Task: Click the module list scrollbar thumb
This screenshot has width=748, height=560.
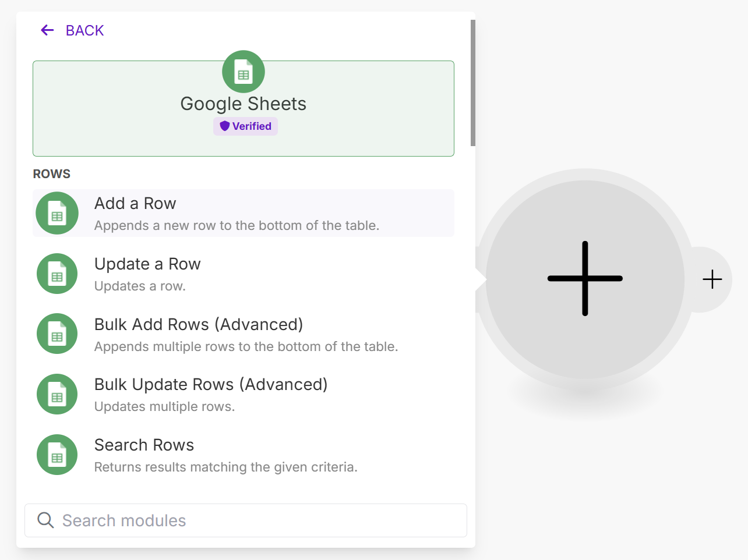Action: (x=473, y=83)
